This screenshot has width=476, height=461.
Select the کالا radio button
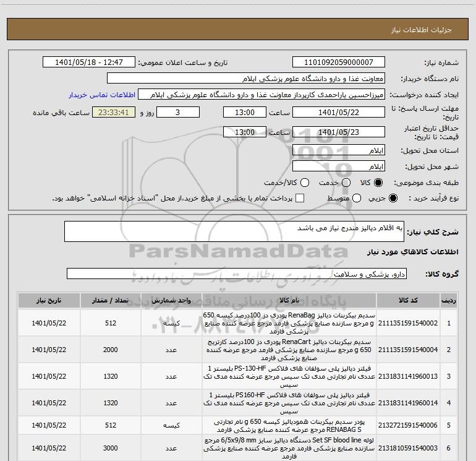[378, 183]
